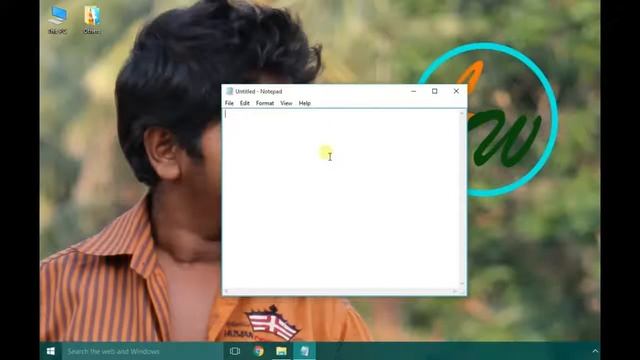Image resolution: width=640 pixels, height=360 pixels.
Task: Show hidden system tray icons
Action: click(595, 351)
